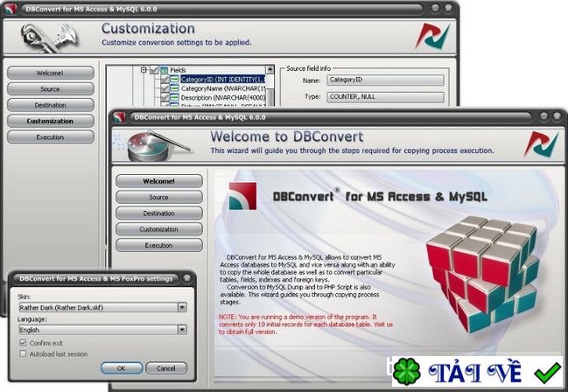Go to Source step in Customization window
Image resolution: width=568 pixels, height=392 pixels.
point(51,88)
